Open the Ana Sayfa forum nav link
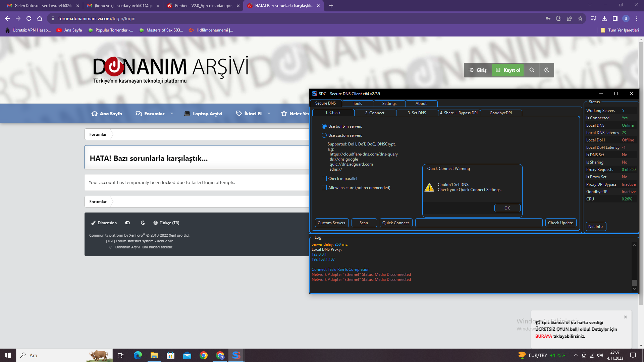This screenshot has height=362, width=644. point(107,114)
